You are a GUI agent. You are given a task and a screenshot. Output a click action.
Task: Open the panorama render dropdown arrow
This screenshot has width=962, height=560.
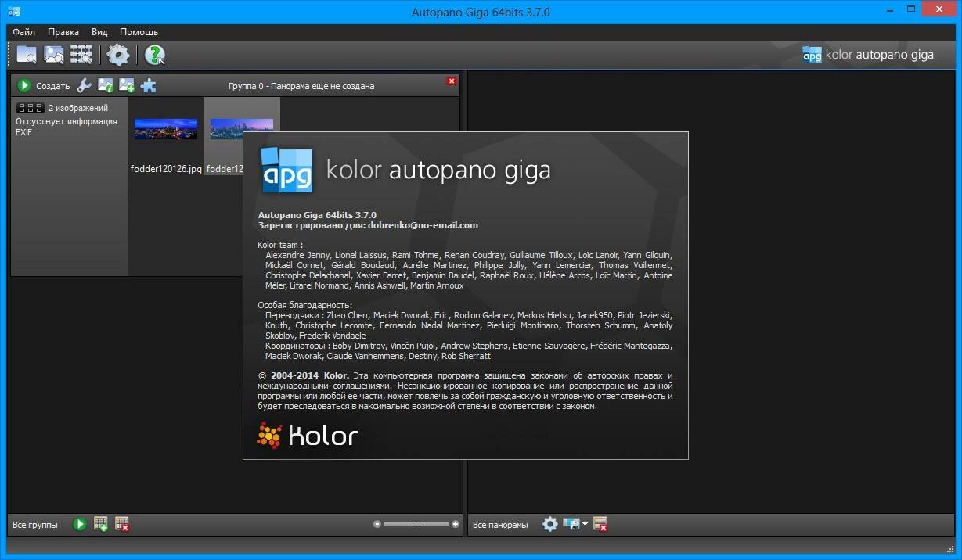pyautogui.click(x=585, y=524)
